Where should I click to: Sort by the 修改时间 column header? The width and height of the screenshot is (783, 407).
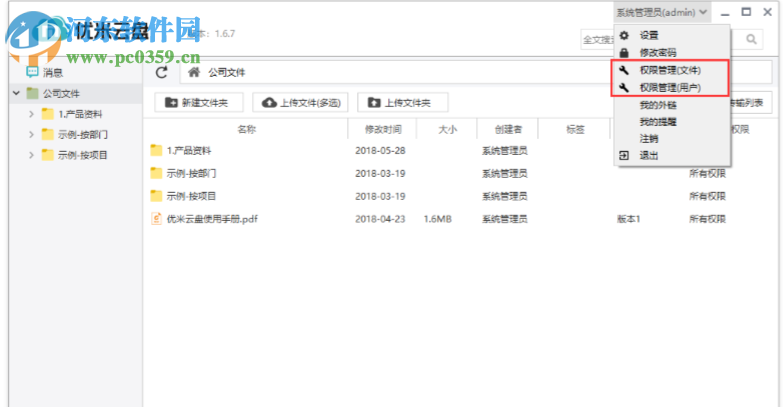tap(383, 129)
